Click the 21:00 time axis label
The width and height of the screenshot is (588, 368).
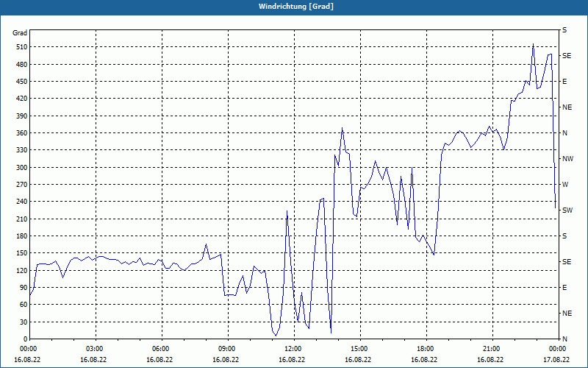coord(491,348)
